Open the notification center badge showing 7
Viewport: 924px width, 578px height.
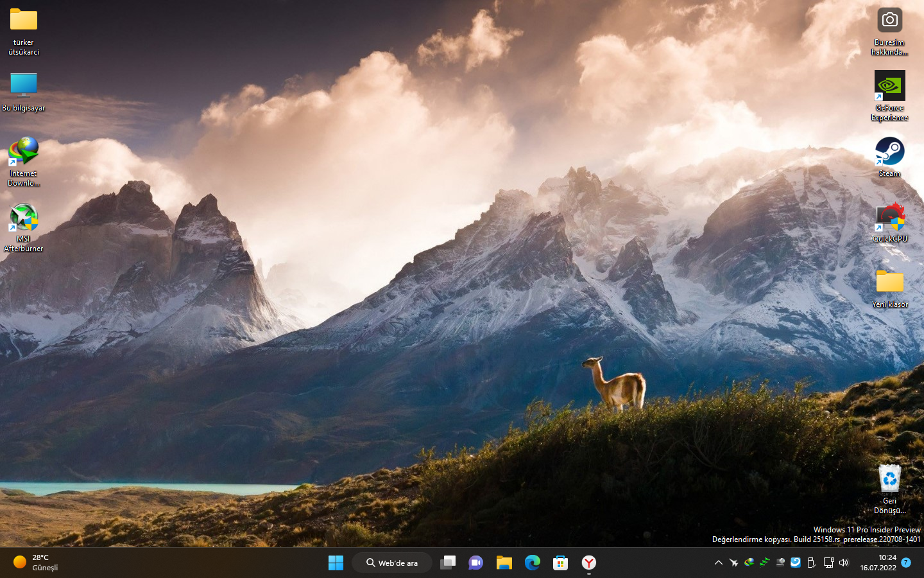pyautogui.click(x=906, y=563)
